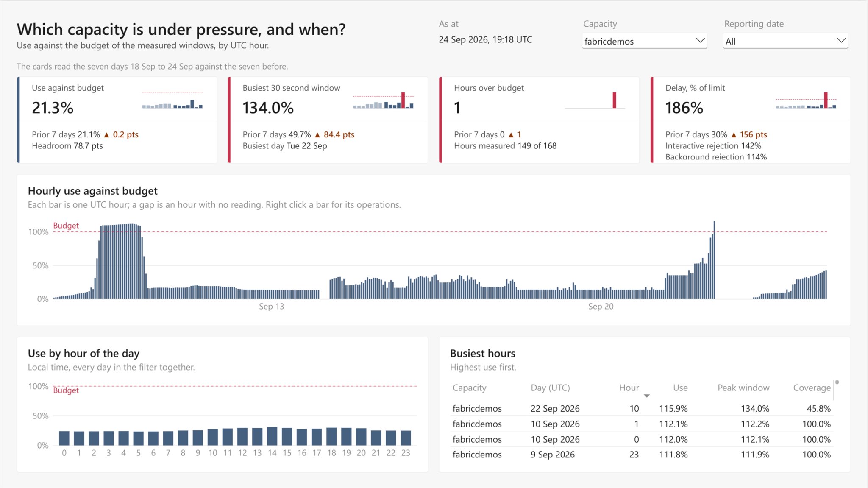Select the Use against budget card value 21.3%

coord(53,108)
